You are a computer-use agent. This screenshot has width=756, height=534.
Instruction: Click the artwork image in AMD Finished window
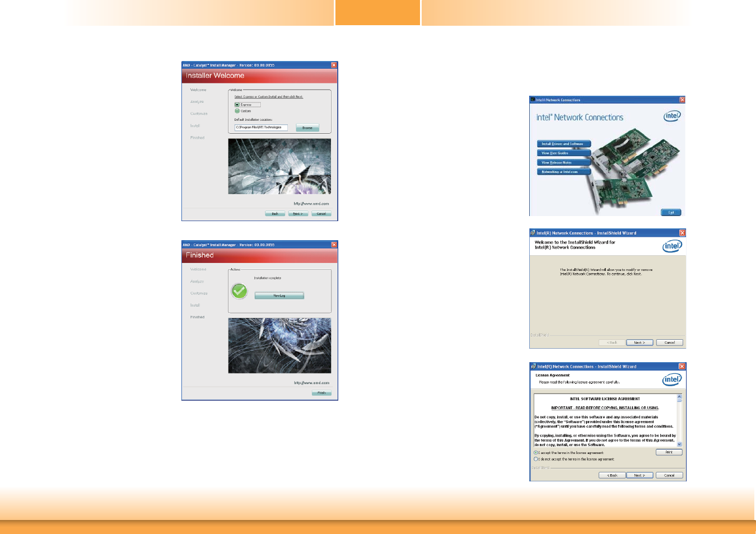point(279,346)
